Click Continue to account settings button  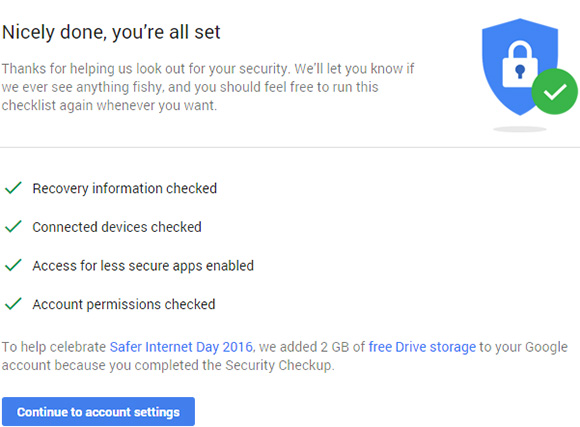(98, 411)
